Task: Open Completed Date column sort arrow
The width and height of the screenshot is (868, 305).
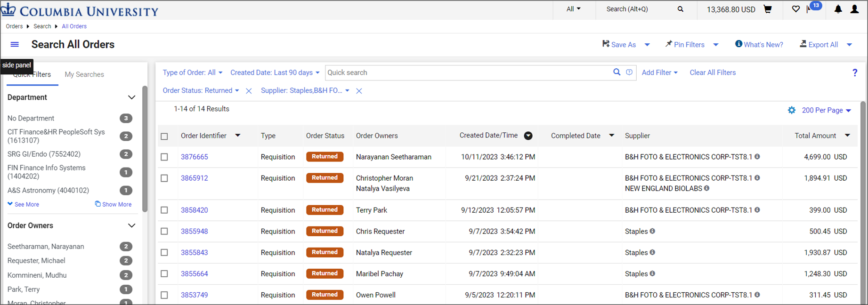Action: 611,136
